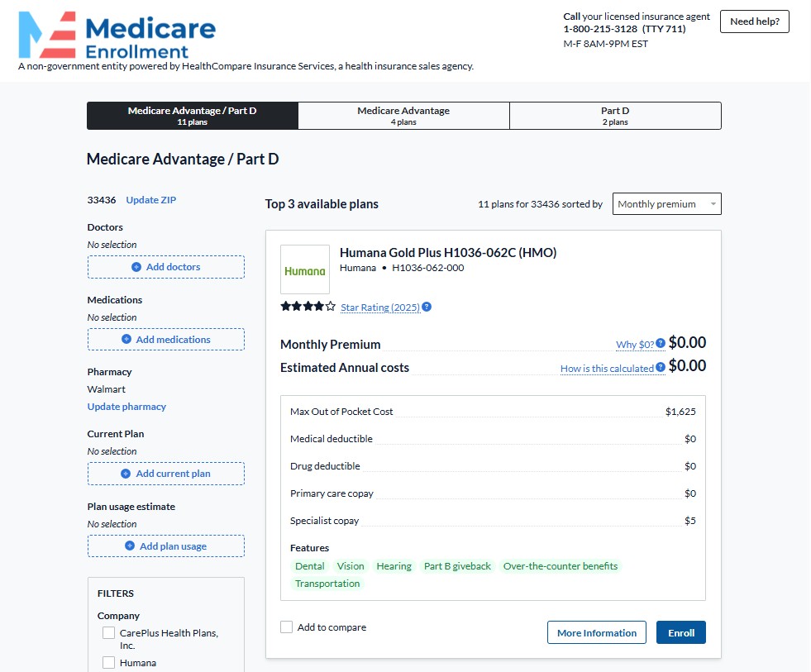Screen dimensions: 811x672
Task: Click the plus icon in Add current plan
Action: click(x=126, y=474)
